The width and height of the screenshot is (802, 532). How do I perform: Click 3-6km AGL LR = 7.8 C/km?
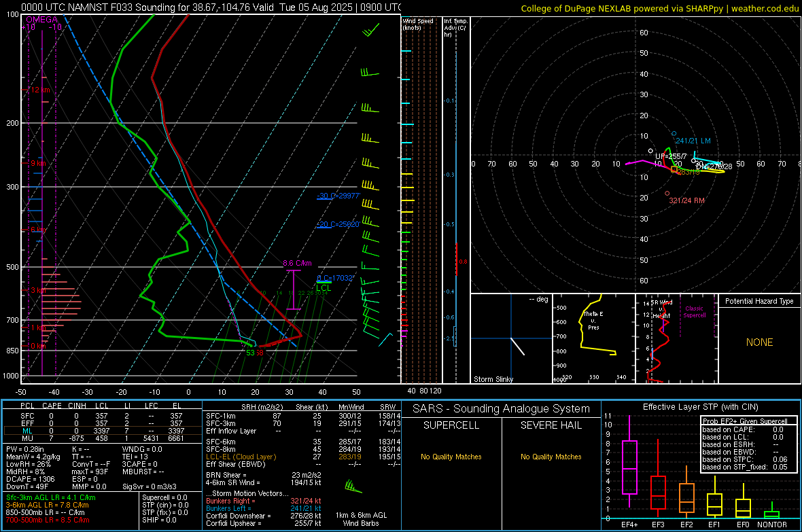pos(48,505)
